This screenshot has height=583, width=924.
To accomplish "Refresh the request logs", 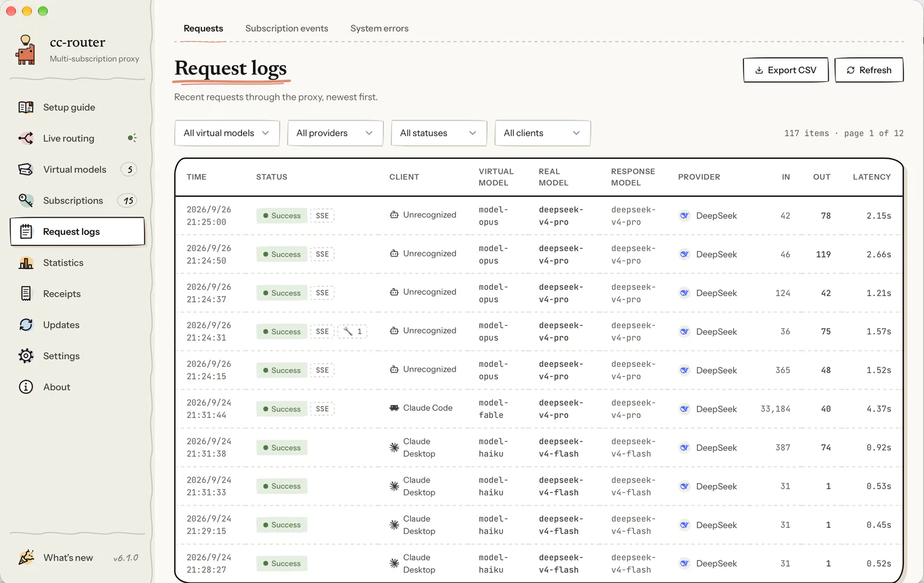I will click(869, 70).
